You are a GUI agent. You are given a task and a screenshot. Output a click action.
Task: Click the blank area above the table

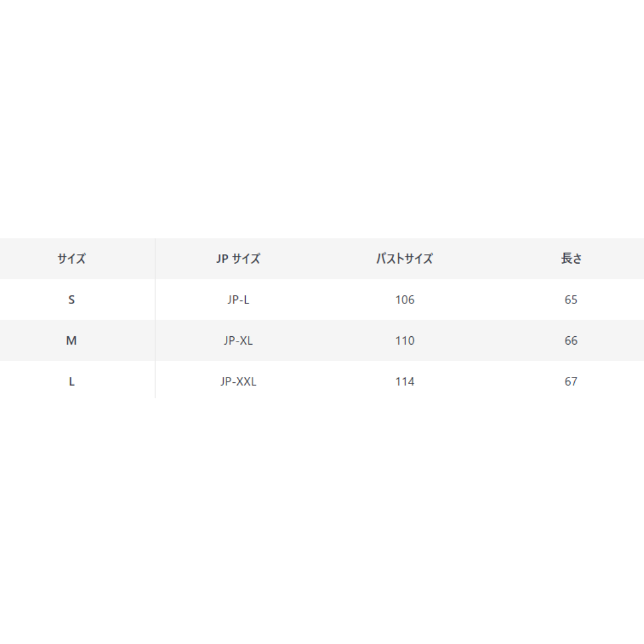tap(322, 119)
